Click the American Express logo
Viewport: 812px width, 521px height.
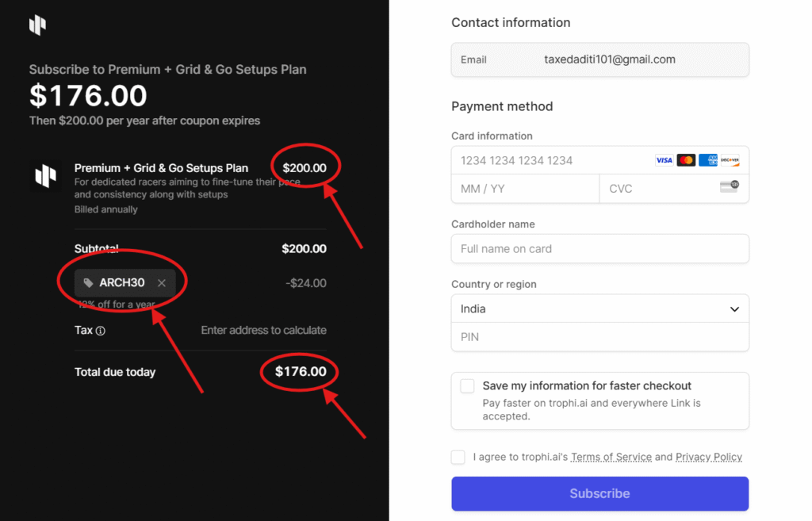click(x=708, y=160)
